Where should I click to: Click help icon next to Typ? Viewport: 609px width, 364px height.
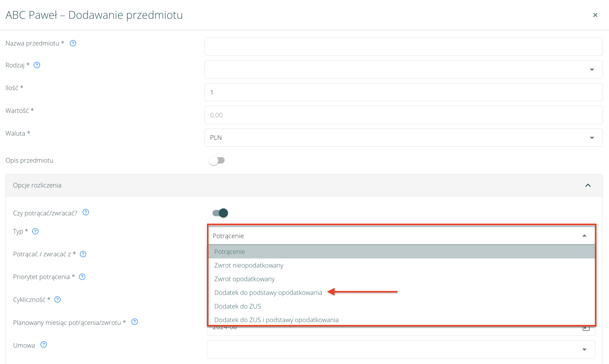pos(35,231)
